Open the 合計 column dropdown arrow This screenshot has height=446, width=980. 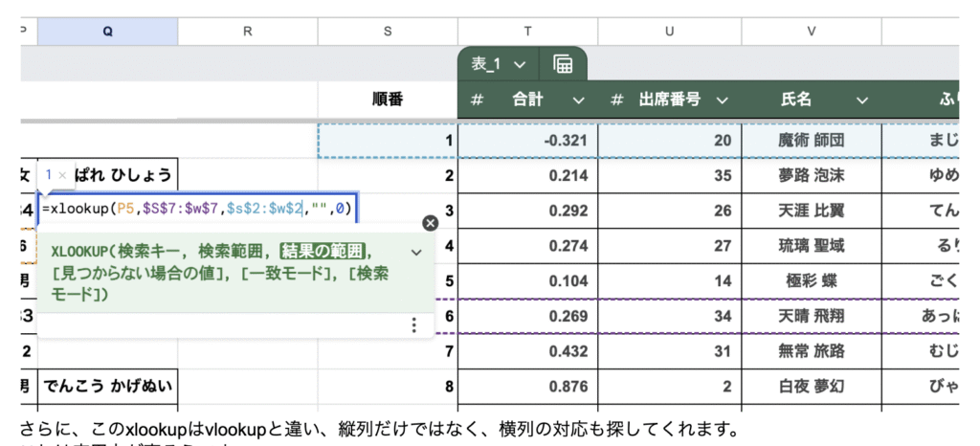(x=578, y=100)
